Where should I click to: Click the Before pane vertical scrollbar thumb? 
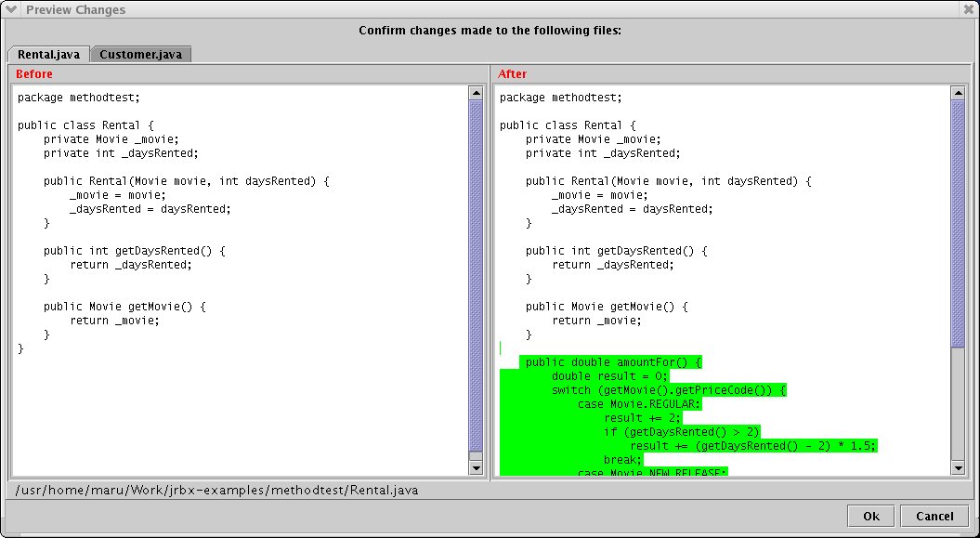pyautogui.click(x=476, y=276)
